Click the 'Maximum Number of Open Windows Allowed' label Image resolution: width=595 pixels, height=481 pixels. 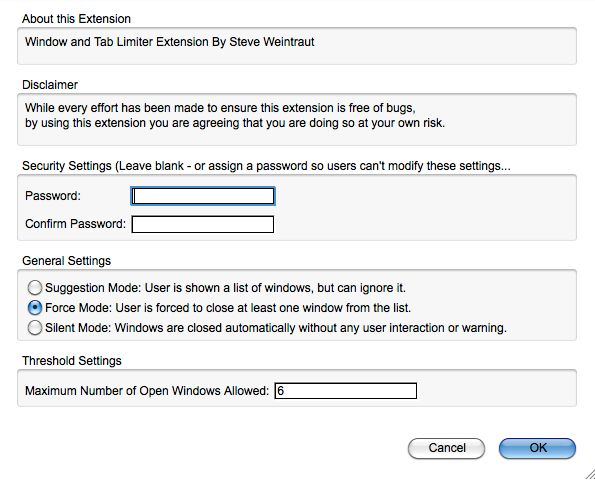(147, 391)
